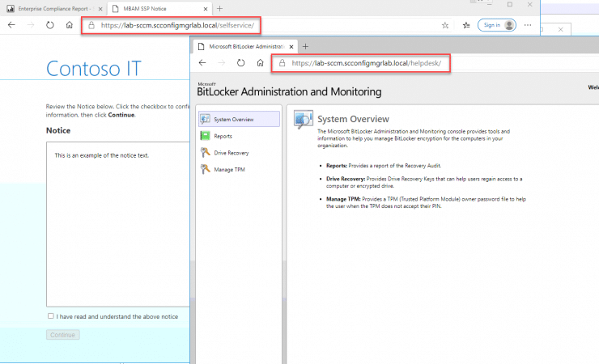Open Manage TPM from the sidebar

click(x=227, y=169)
